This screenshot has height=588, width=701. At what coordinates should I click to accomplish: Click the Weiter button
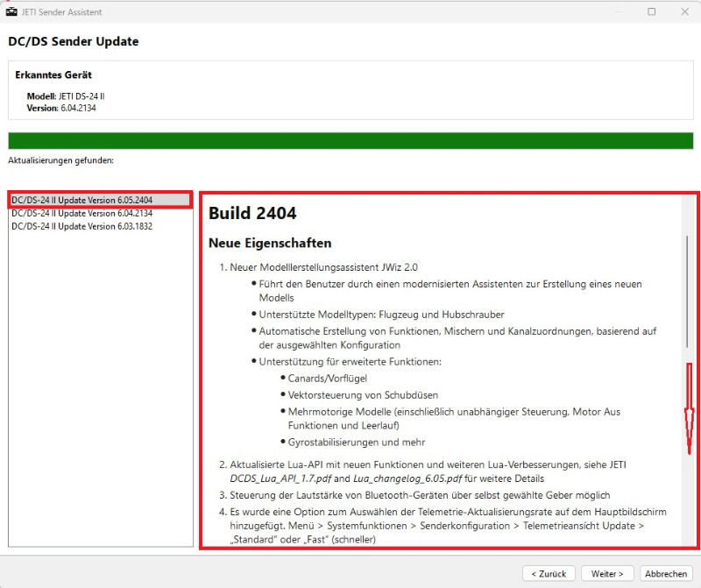(607, 574)
